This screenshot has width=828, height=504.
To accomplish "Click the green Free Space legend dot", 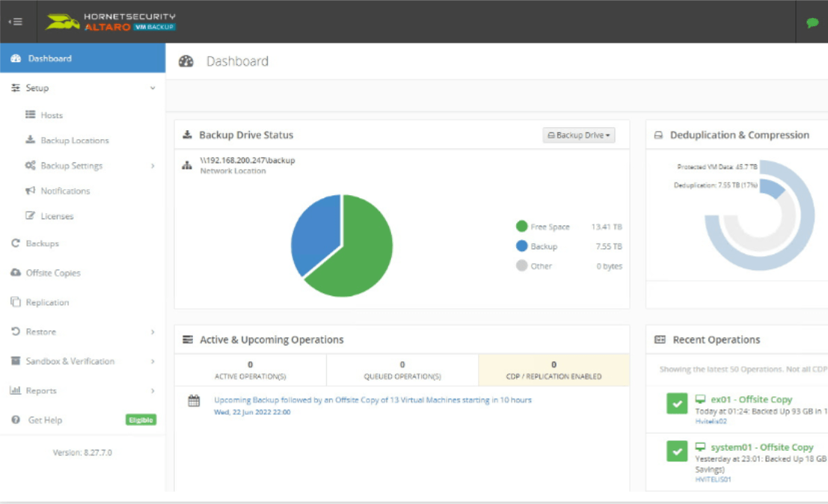I will pos(522,226).
